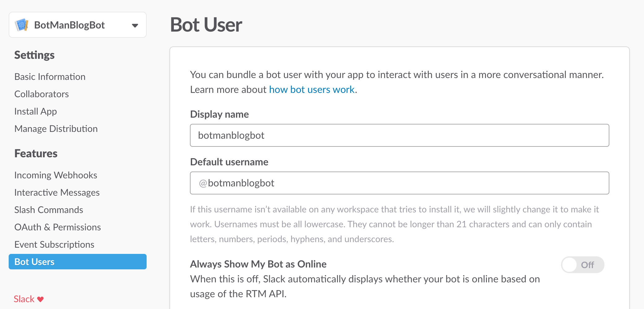Open the BotManBlogBot app selector dropdown

78,25
